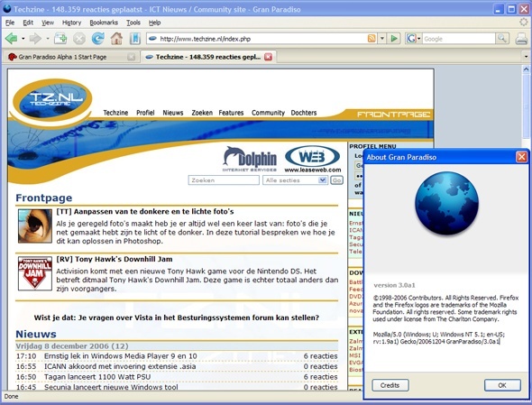The image size is (532, 405).
Task: Open the Bookmarks menu
Action: tap(104, 23)
